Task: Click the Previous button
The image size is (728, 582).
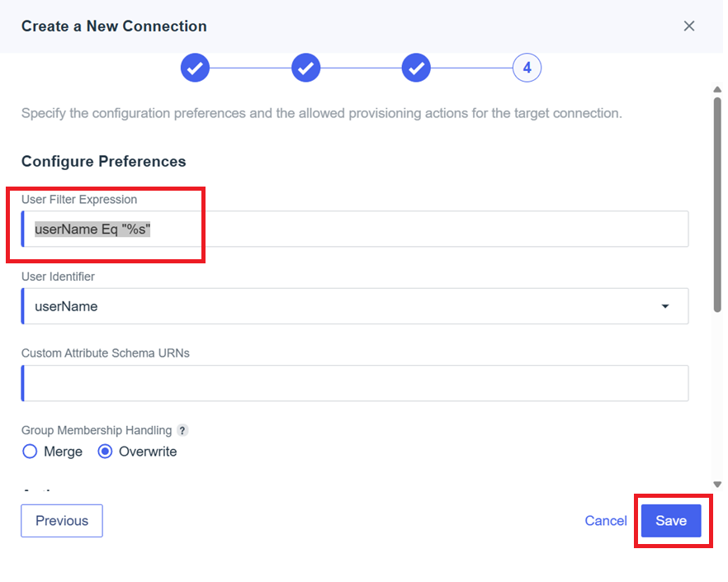Action: click(x=61, y=520)
